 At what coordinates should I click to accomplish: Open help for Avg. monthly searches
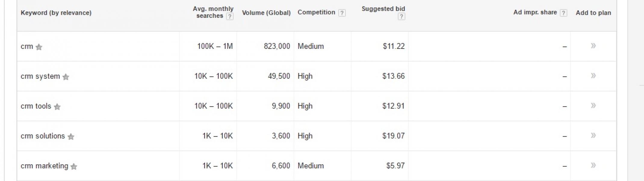(230, 17)
